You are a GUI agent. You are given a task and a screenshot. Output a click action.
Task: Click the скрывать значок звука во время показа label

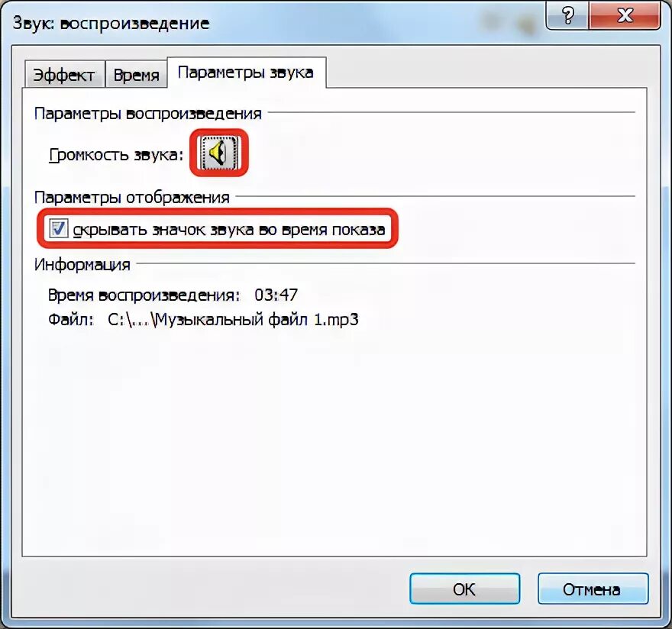point(229,230)
